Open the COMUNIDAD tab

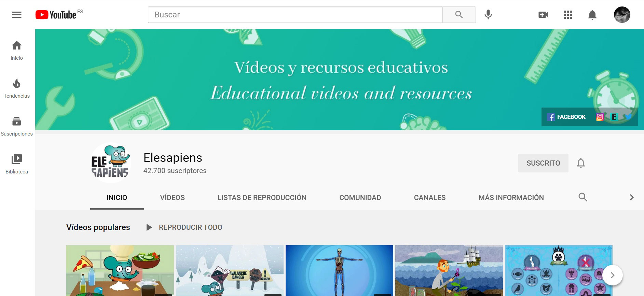point(360,198)
